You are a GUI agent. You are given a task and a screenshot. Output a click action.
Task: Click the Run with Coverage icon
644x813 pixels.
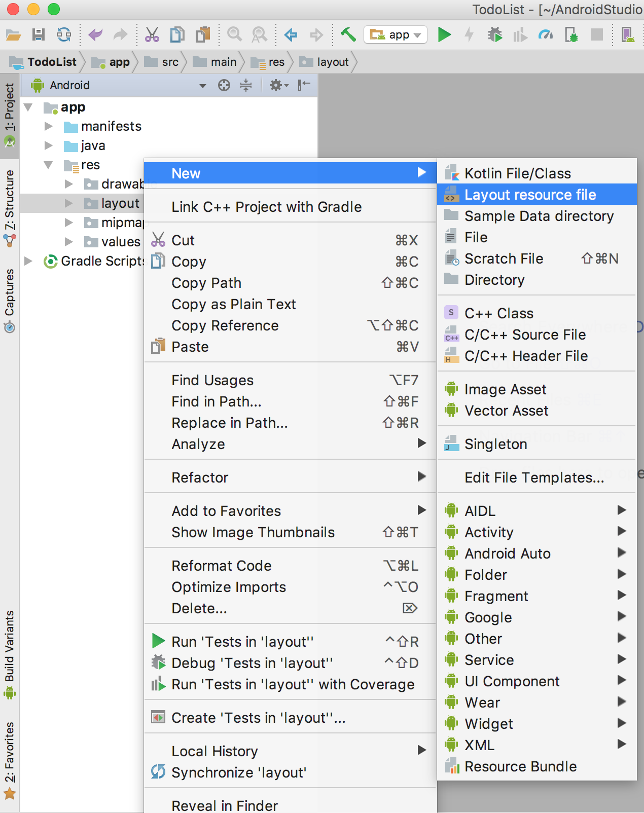[x=520, y=34]
